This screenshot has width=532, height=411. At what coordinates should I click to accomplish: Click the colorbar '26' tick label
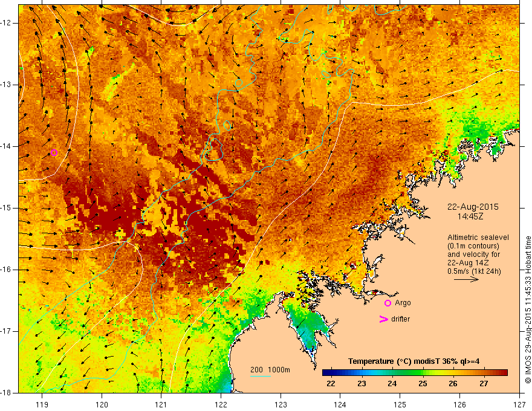click(453, 384)
